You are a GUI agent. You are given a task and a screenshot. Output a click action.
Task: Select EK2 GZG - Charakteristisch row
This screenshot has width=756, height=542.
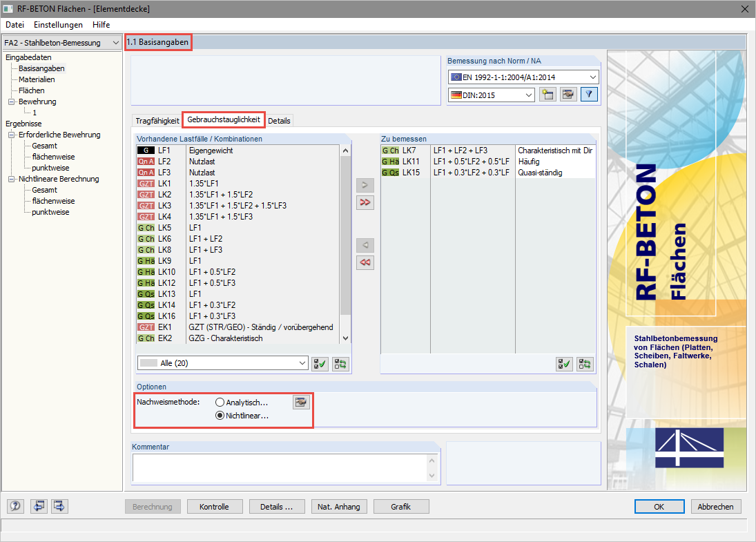click(238, 338)
